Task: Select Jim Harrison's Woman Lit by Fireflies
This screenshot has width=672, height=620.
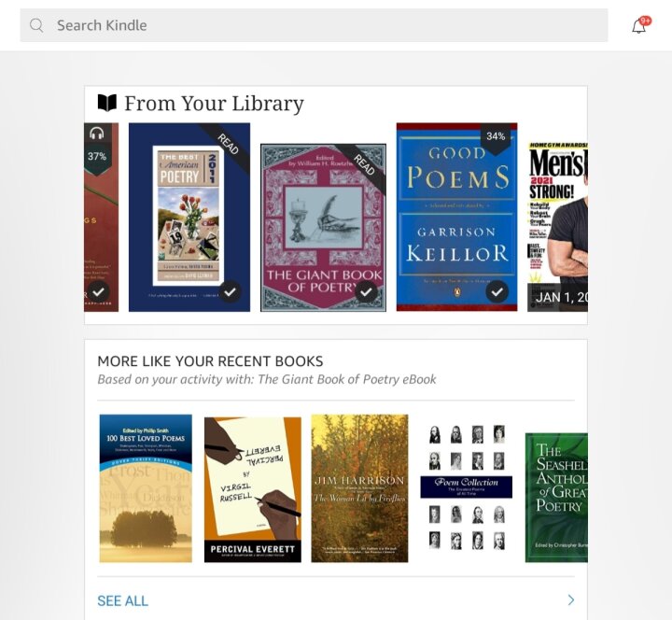Action: (359, 488)
